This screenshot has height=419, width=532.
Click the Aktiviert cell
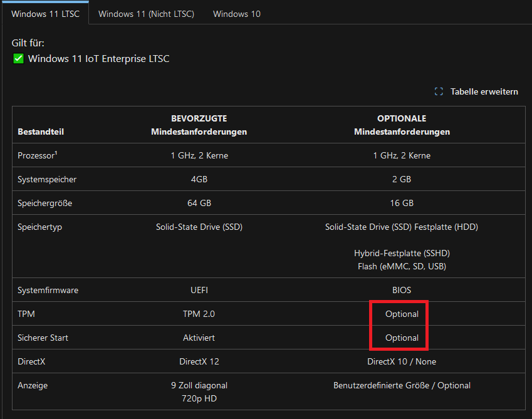pos(199,338)
